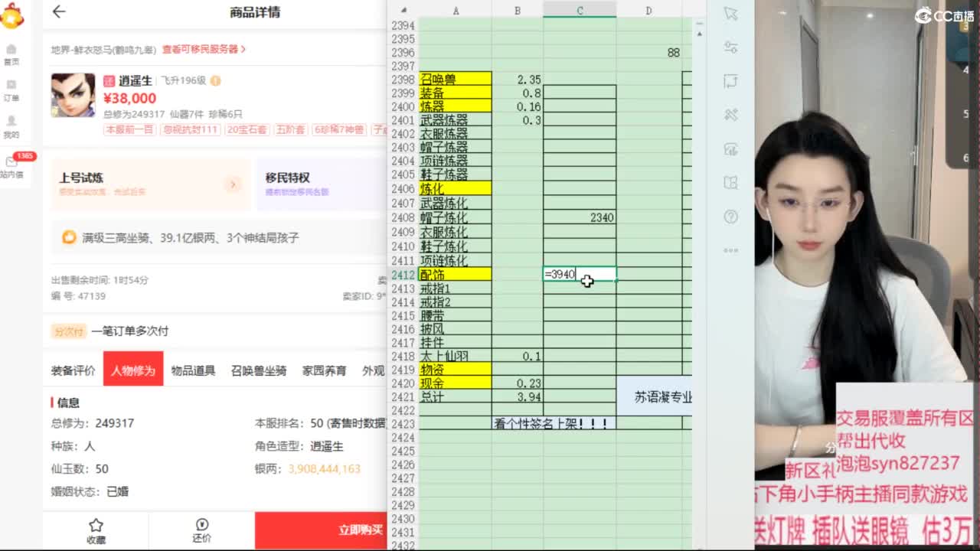Image resolution: width=980 pixels, height=551 pixels.
Task: Click the 本服前一百 tag
Action: tap(130, 130)
